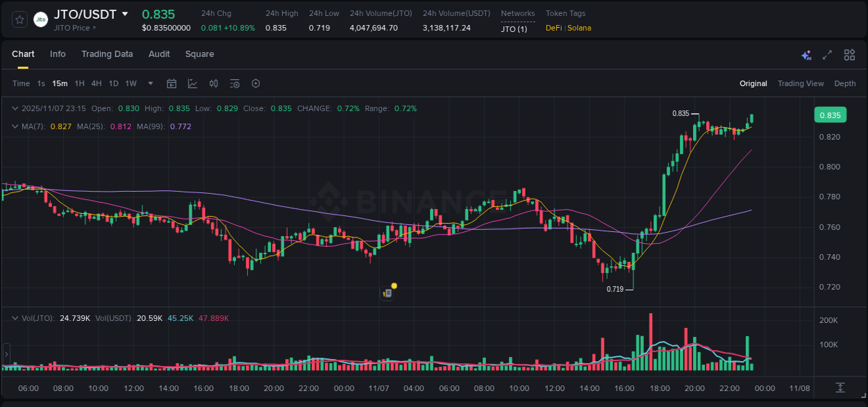Toggle the favorite star for JTO/USDT
Viewport: 868px width, 407px height.
point(19,19)
